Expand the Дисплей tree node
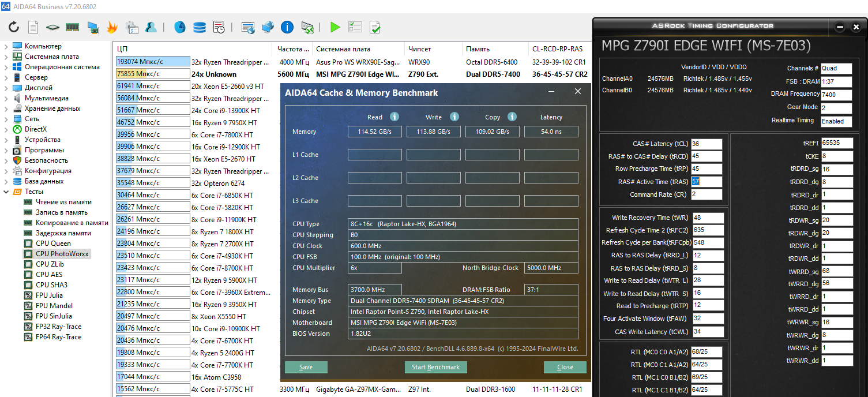 click(6, 88)
